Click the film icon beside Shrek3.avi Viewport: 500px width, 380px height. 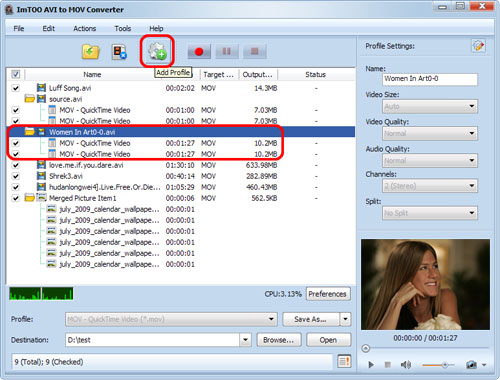click(41, 176)
